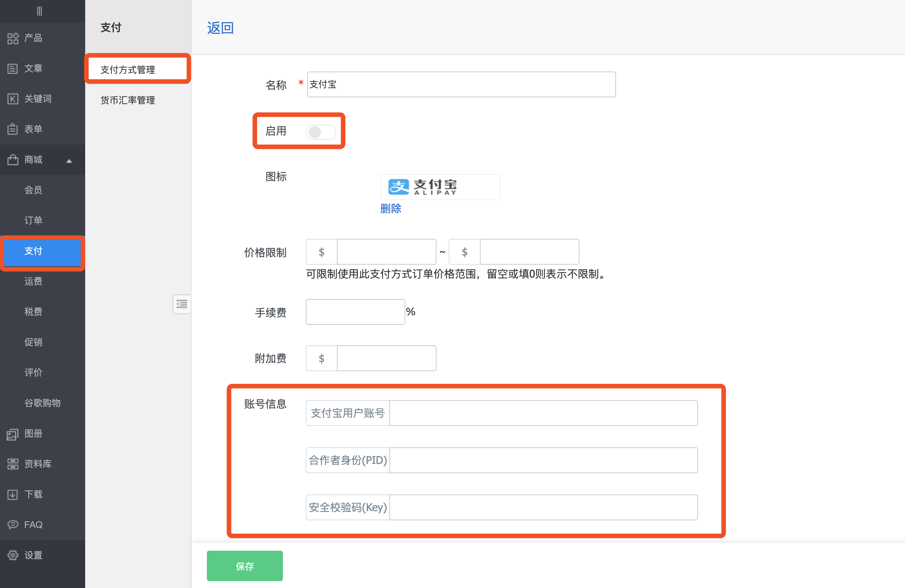Collapse the secondary panel with the edge arrow
The image size is (905, 588).
point(182,304)
